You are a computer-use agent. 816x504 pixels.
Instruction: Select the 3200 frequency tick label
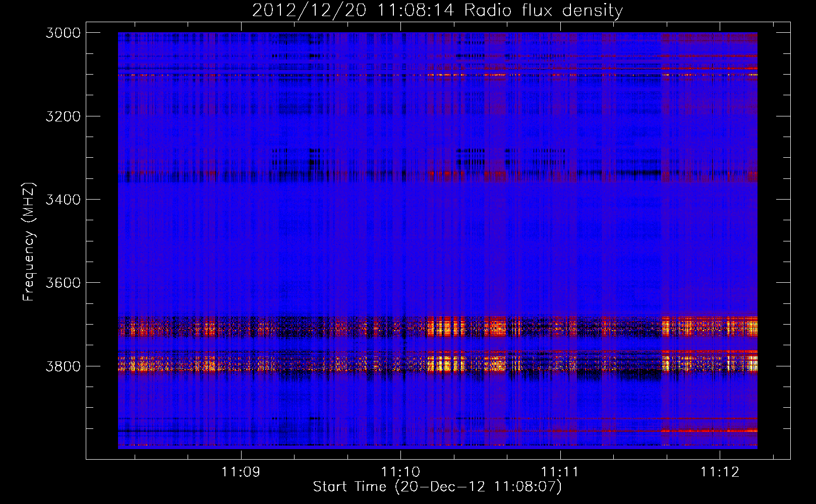(63, 116)
